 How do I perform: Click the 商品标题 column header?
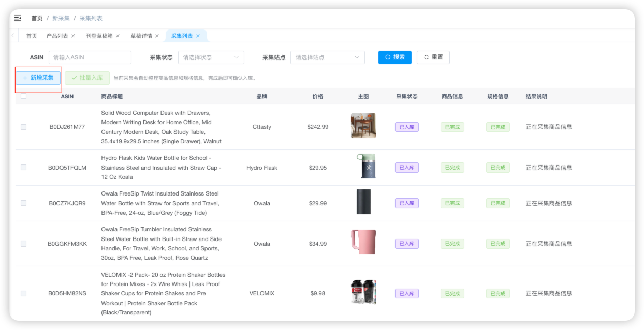point(112,96)
